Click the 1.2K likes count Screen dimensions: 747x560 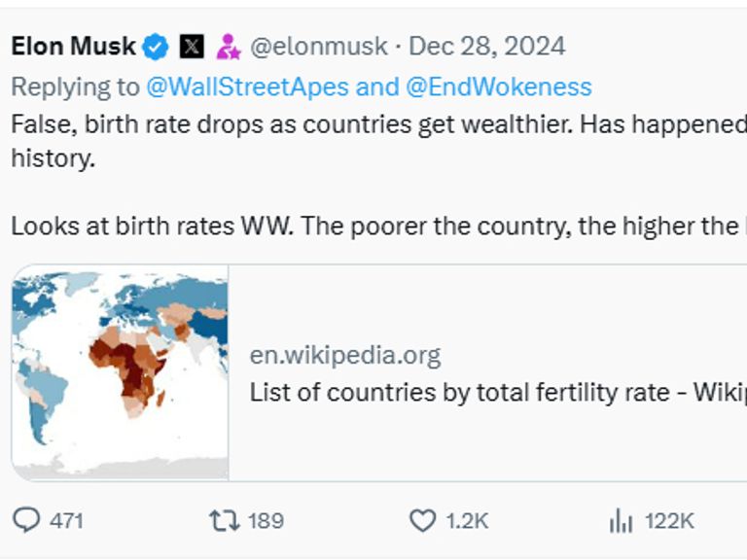point(467,521)
